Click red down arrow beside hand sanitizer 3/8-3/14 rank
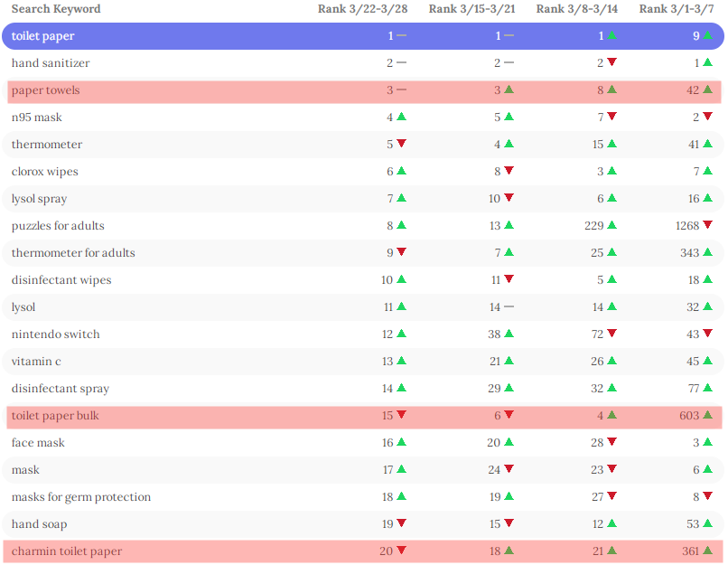728x565 pixels. coord(611,61)
